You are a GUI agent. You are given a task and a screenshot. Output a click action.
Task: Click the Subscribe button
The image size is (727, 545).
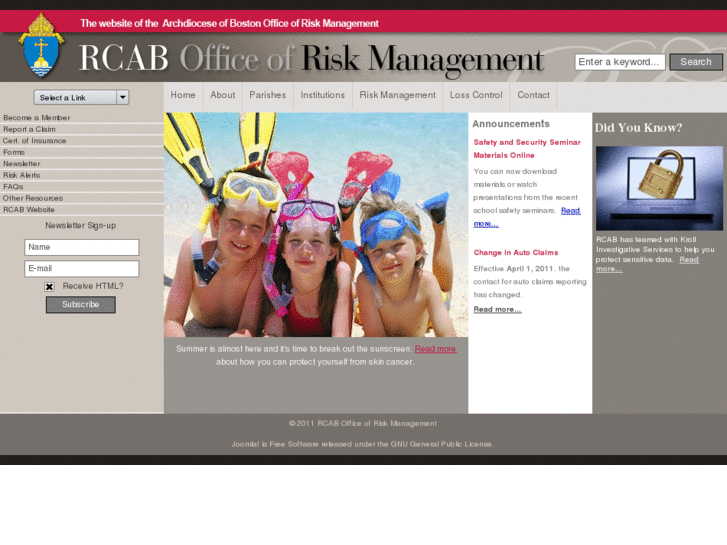click(81, 305)
